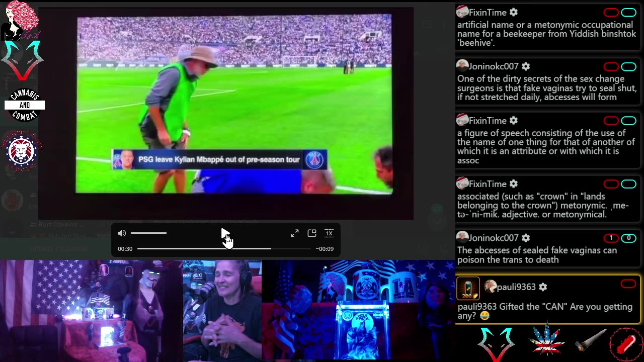This screenshot has width=644, height=362.
Task: Click the fox logo below the chat
Action: tap(496, 343)
